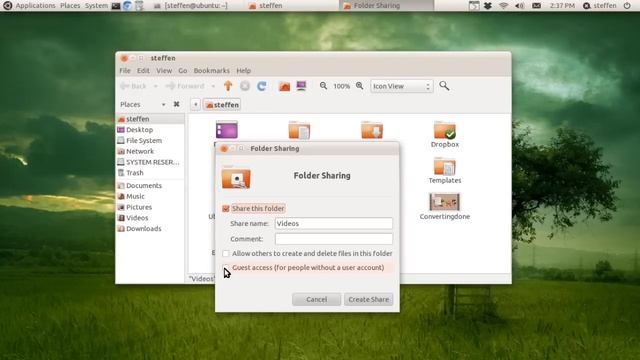
Task: Select Trash in the sidebar
Action: tap(150, 173)
